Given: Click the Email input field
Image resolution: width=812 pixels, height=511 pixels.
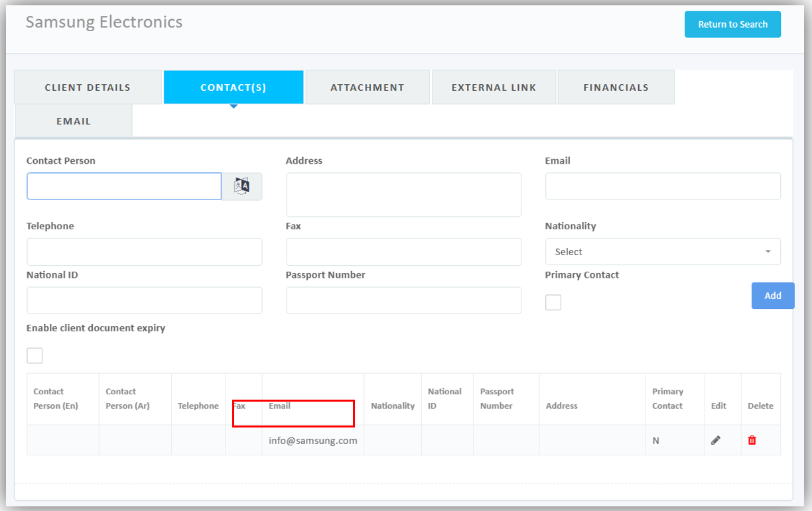Looking at the screenshot, I should 663,186.
